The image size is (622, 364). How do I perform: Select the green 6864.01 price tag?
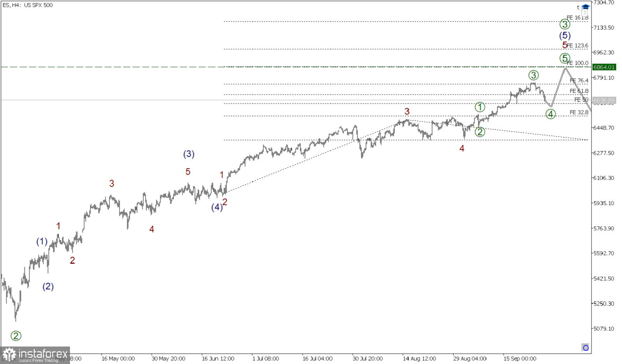[604, 67]
